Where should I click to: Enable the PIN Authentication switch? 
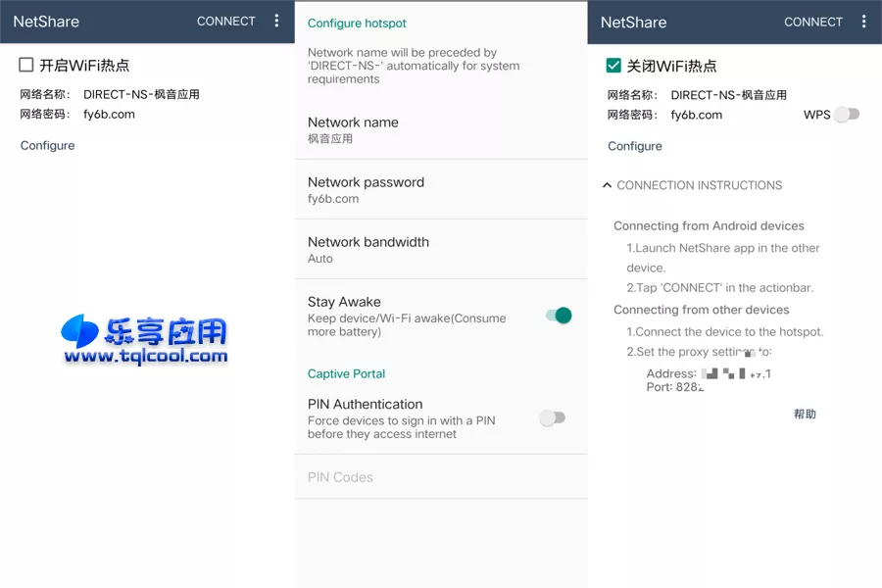(552, 416)
